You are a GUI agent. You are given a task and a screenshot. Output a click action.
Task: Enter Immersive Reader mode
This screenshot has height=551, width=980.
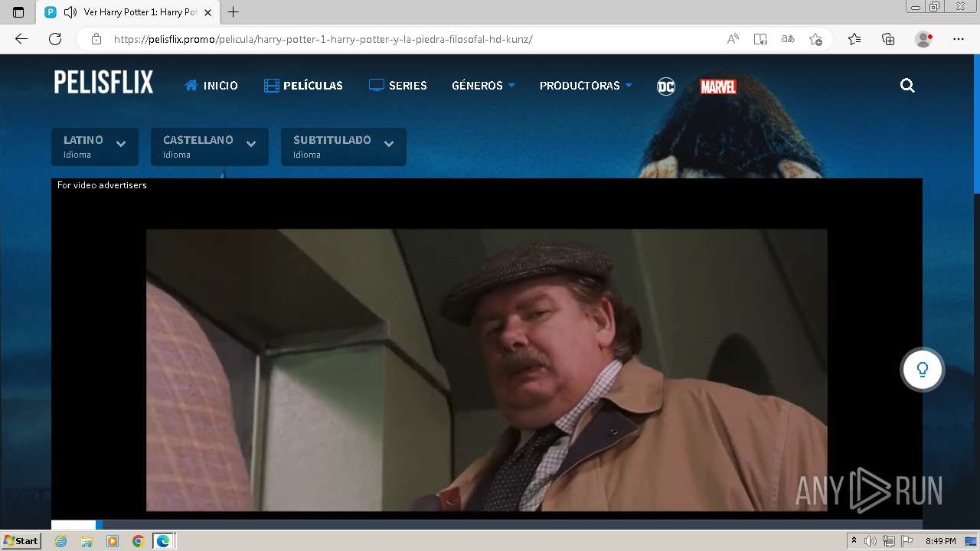760,39
